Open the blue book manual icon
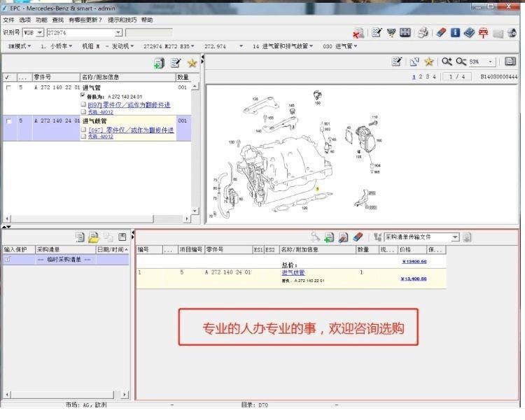 tap(469, 32)
